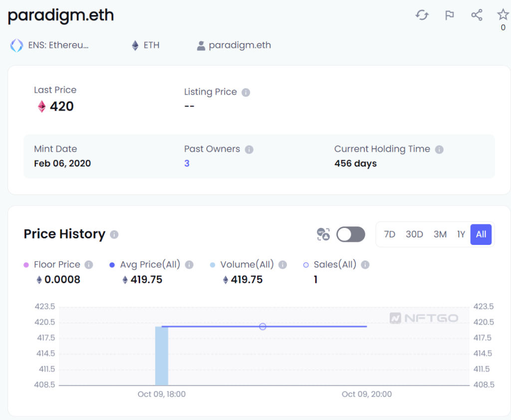Show info for Floor Price legend

coord(89,264)
